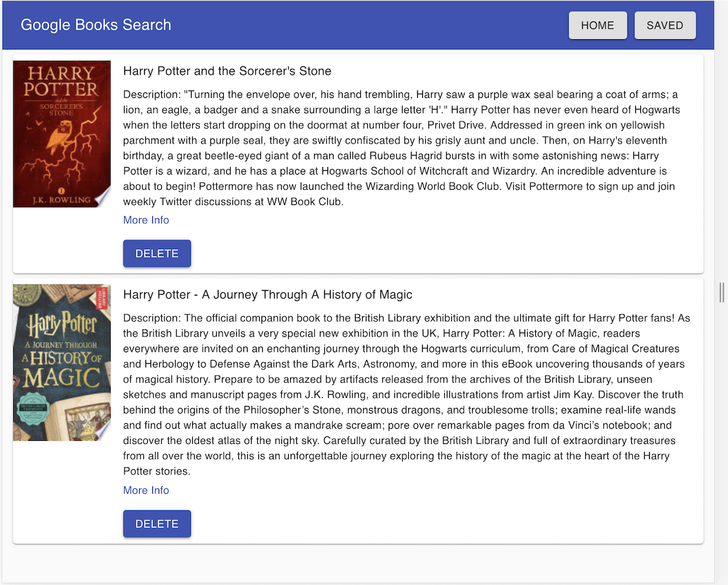Click the window resize handle at right edge
This screenshot has height=585, width=728.
pos(722,293)
